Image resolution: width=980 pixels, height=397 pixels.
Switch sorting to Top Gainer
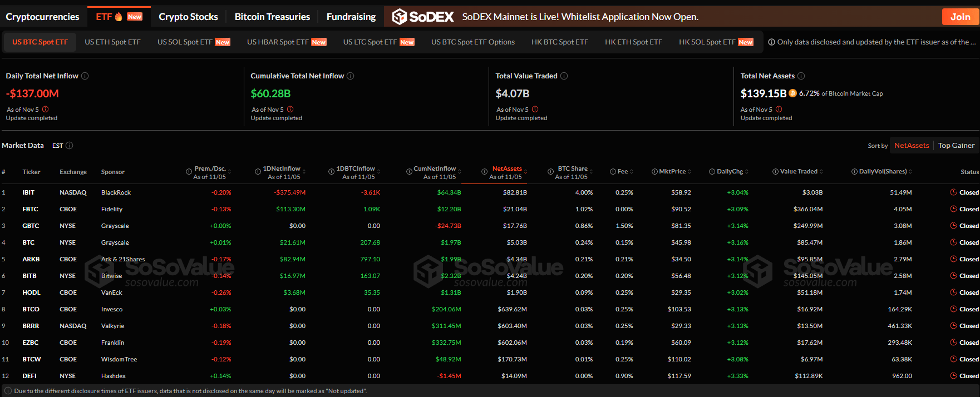(x=956, y=146)
